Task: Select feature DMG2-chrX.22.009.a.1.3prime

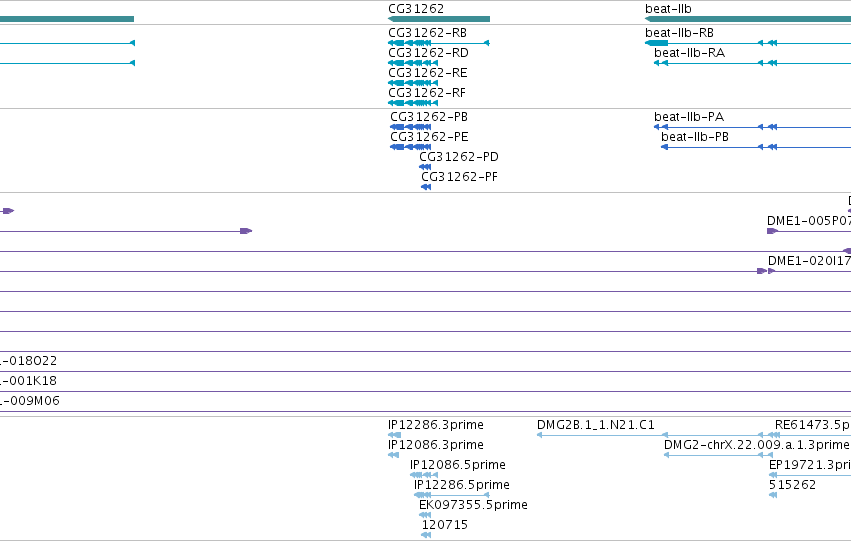Action: pos(757,445)
